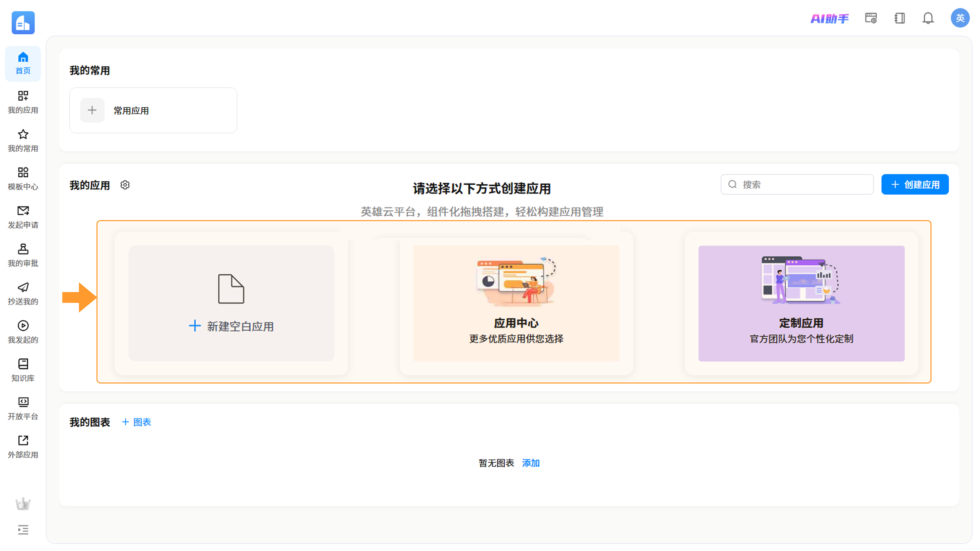The height and width of the screenshot is (551, 980).
Task: Open the notebook icon in header
Action: pos(900,18)
